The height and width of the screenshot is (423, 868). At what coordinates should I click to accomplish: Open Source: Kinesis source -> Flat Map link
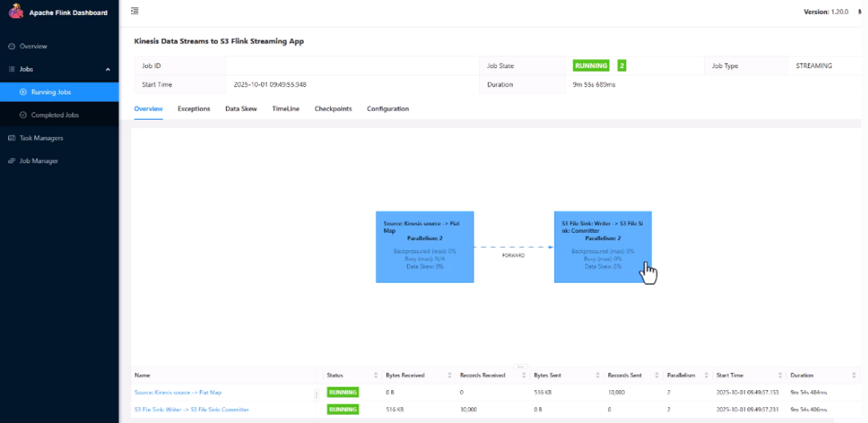[x=177, y=392]
